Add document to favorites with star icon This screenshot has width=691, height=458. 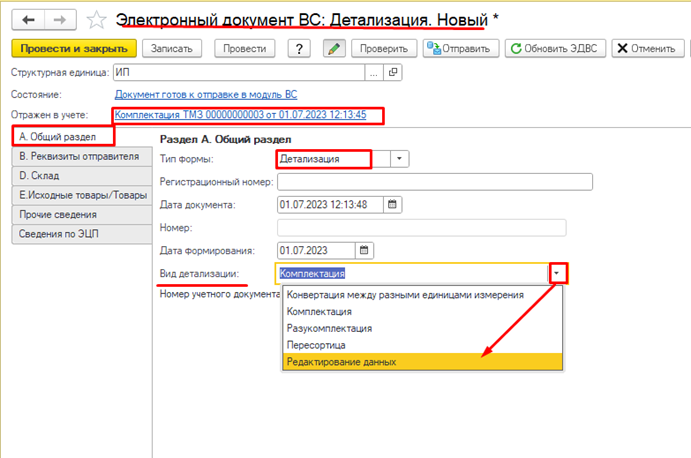click(x=95, y=19)
